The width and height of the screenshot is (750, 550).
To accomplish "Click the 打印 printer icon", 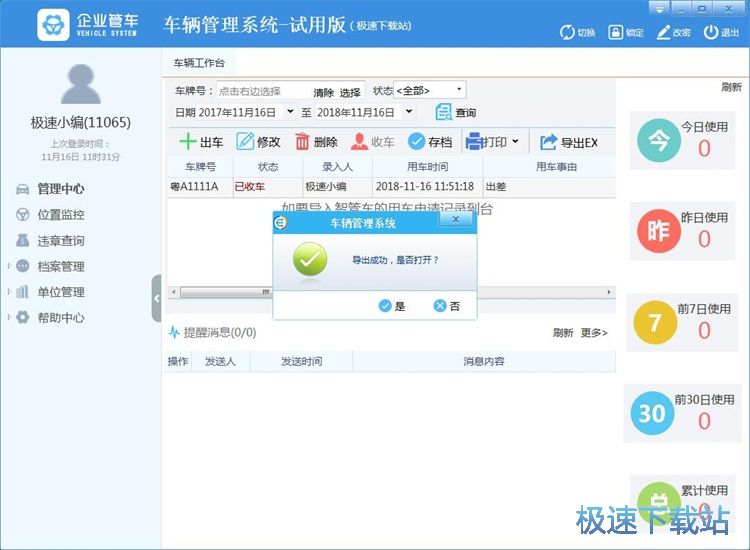I will [474, 142].
